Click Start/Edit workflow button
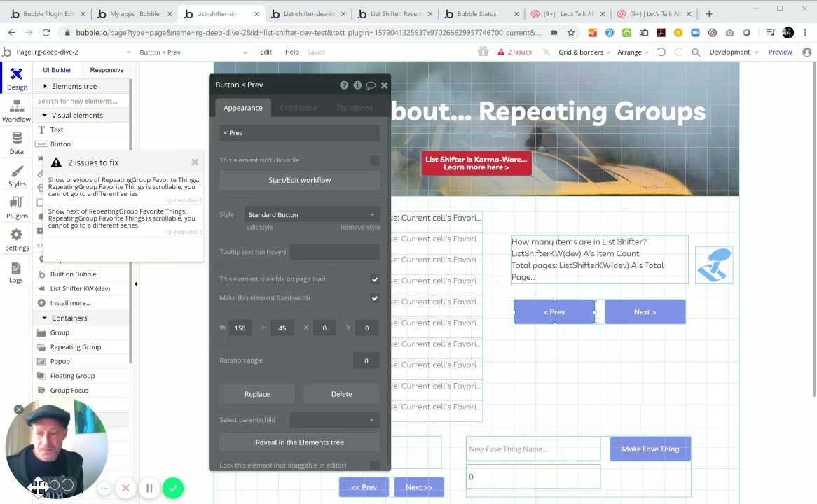 click(x=300, y=180)
